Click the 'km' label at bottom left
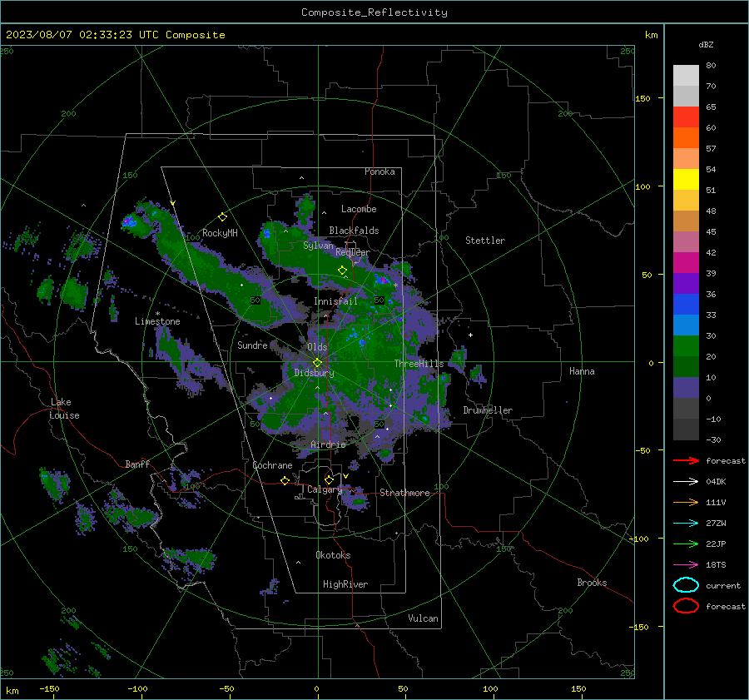Screen dimensions: 749x700 tap(12, 691)
